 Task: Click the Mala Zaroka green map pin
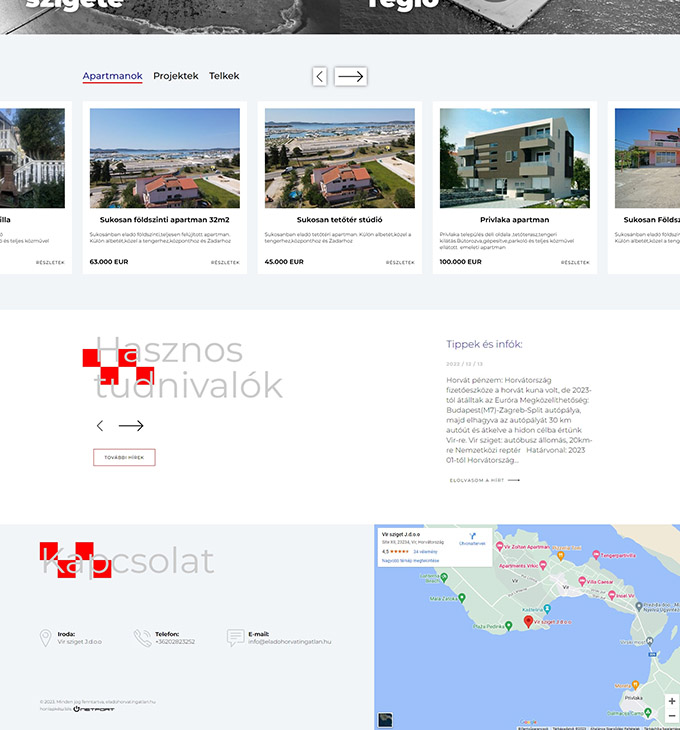462,597
